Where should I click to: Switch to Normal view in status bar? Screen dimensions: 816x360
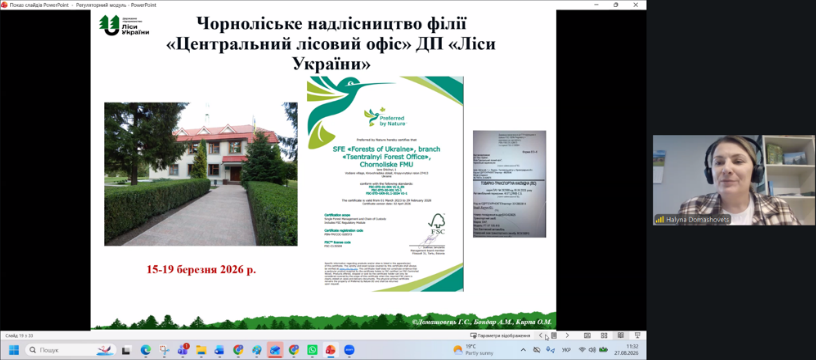point(587,336)
